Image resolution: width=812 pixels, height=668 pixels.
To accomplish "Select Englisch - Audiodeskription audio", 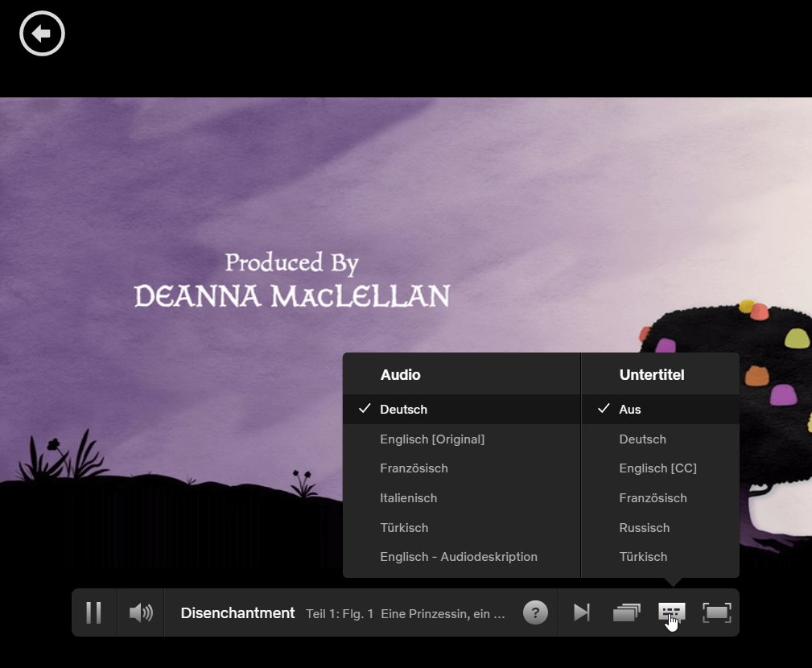I will (461, 557).
